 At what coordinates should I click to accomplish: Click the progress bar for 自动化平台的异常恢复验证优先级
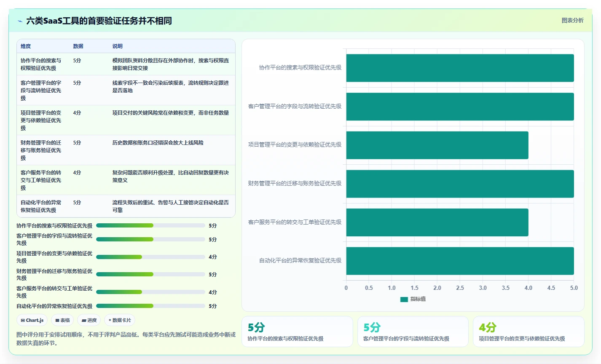coord(150,306)
